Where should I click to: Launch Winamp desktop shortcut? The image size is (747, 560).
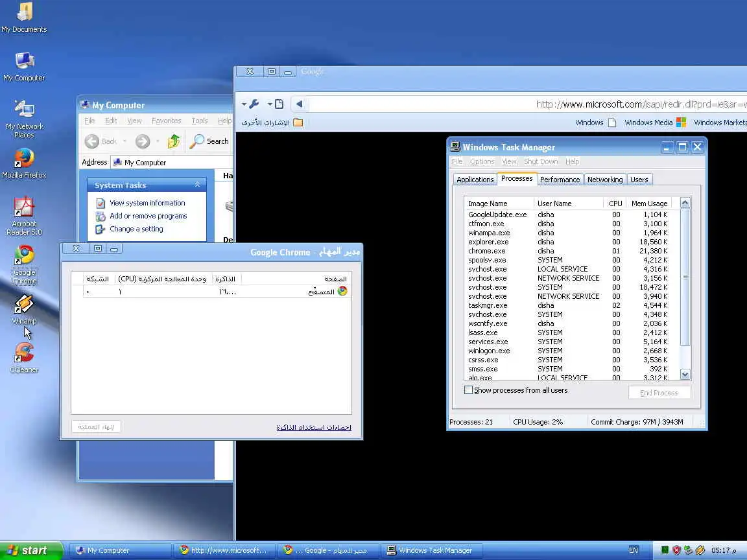point(24,310)
